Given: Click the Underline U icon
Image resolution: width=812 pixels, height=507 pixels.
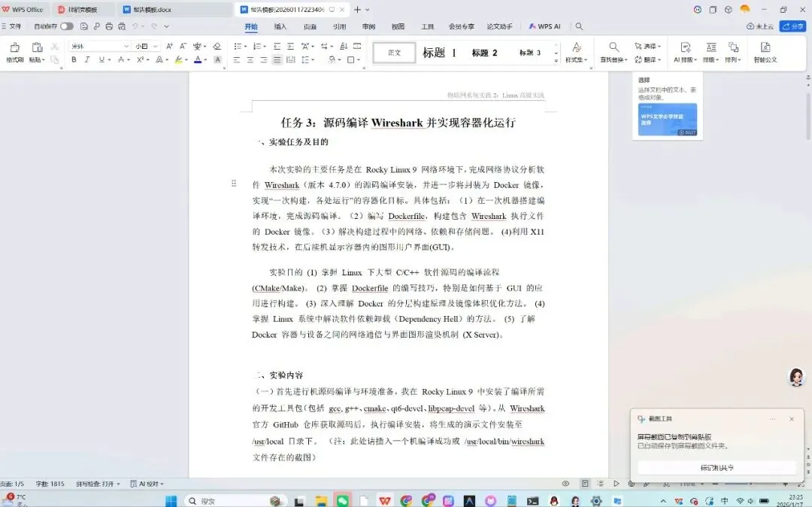Looking at the screenshot, I should click(x=101, y=59).
